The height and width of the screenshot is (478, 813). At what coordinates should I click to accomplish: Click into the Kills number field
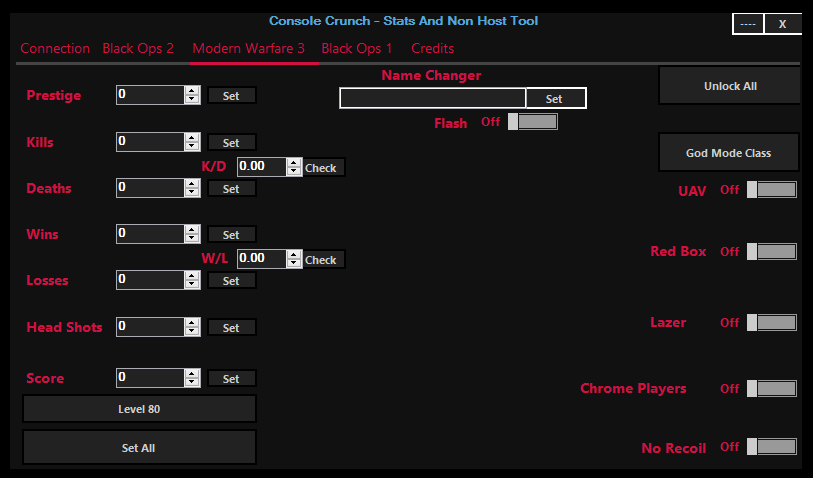150,142
